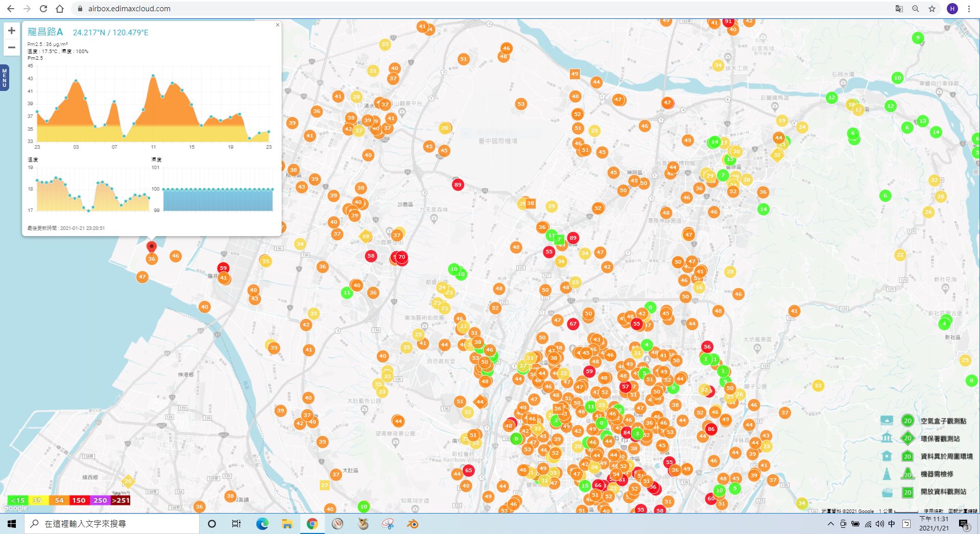This screenshot has height=534, width=980.
Task: Expand hidden system tray icons
Action: 830,524
